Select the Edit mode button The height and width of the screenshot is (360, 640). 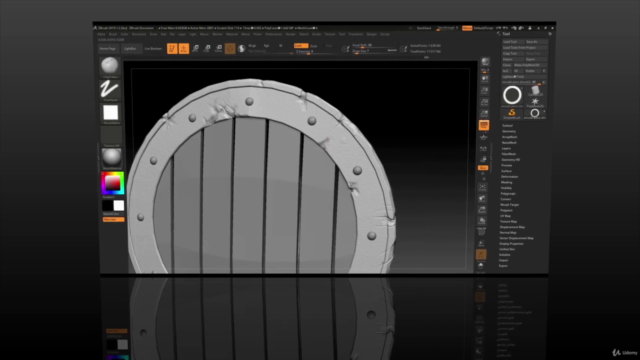(172, 49)
